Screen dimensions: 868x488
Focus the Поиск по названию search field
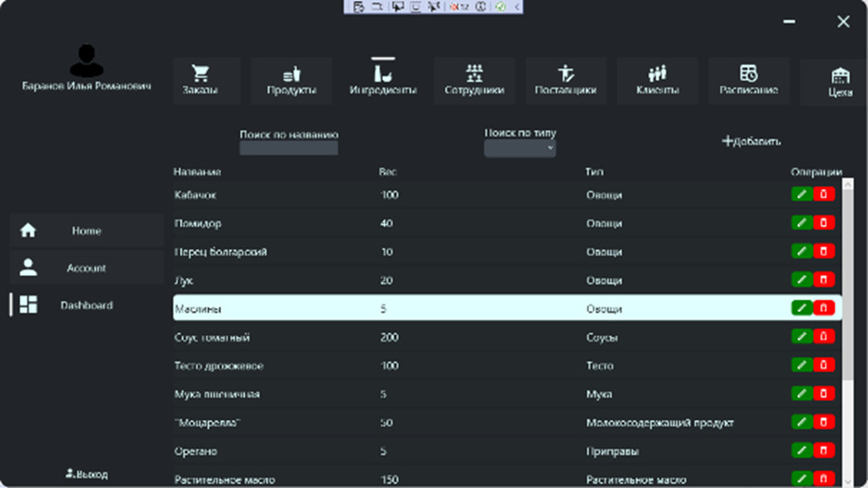point(288,149)
